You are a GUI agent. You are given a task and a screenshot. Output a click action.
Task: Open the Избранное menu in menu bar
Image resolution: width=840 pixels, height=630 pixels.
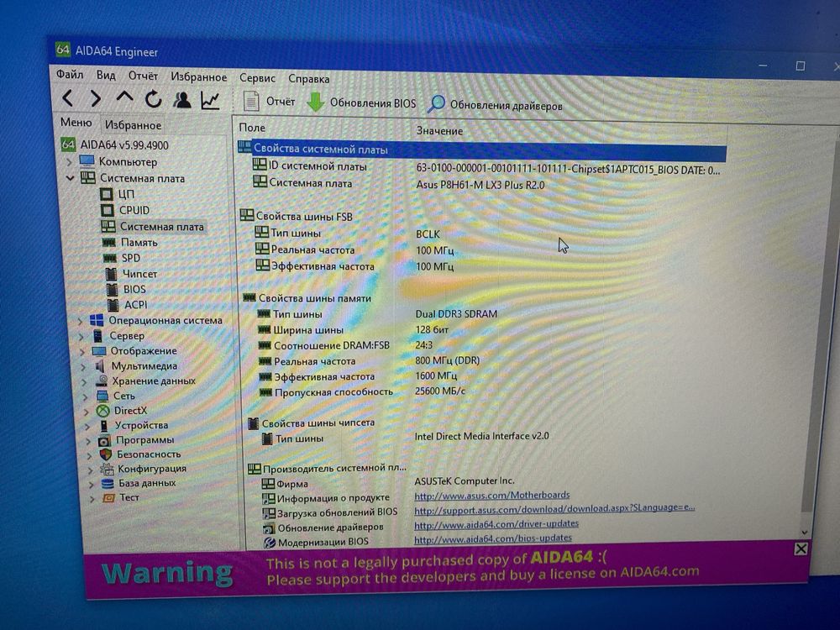click(x=199, y=77)
